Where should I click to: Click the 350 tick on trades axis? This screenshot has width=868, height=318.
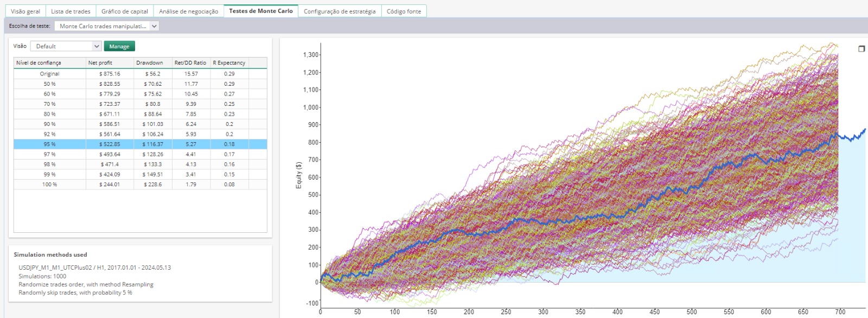tap(580, 312)
